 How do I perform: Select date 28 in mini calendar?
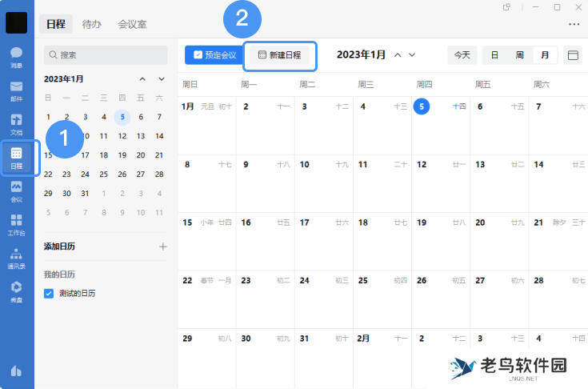click(159, 174)
